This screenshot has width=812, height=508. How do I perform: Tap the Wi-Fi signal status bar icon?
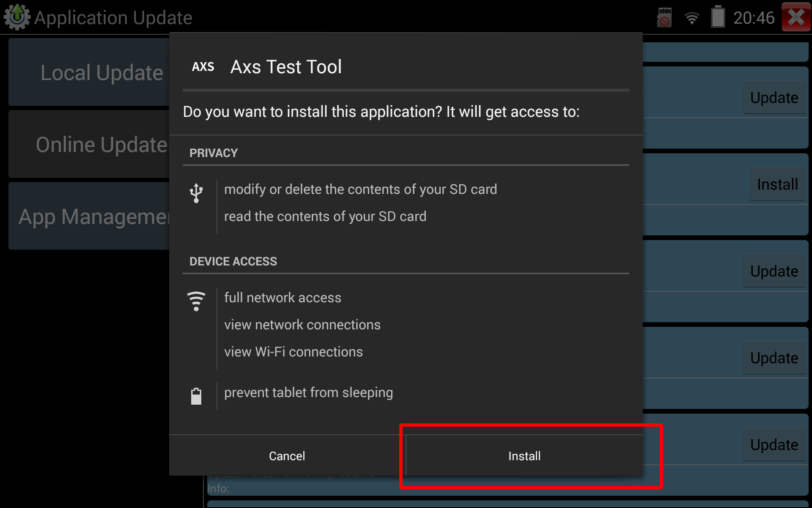click(x=692, y=18)
